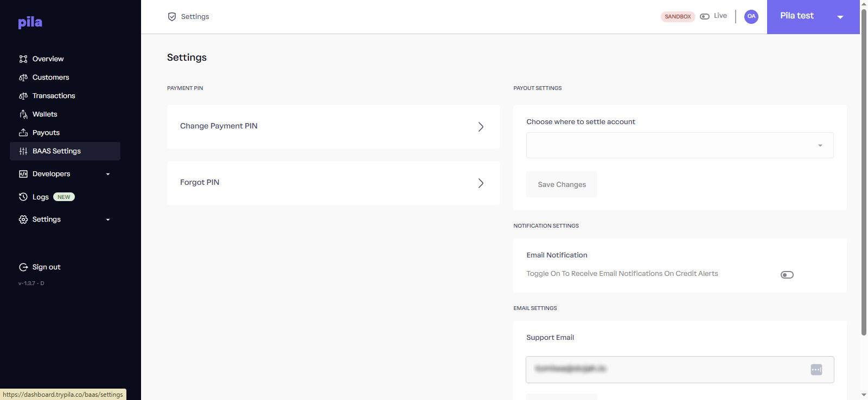Click the OA user avatar
The image size is (868, 400).
tap(751, 16)
